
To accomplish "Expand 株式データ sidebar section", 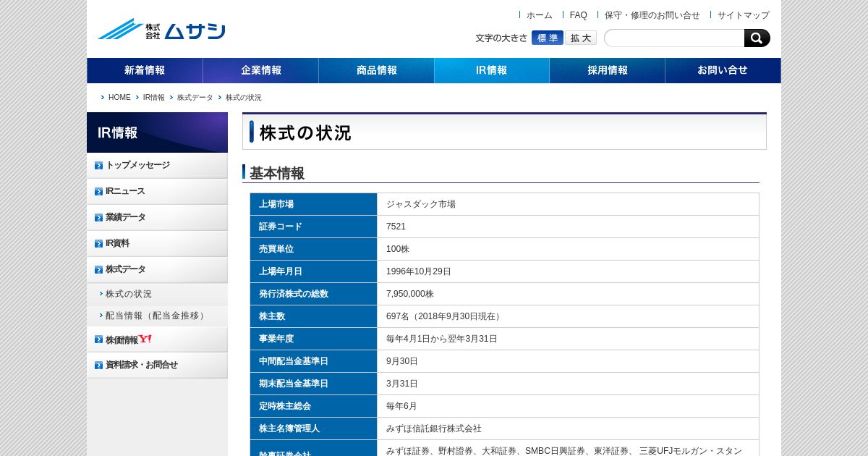I will point(157,269).
